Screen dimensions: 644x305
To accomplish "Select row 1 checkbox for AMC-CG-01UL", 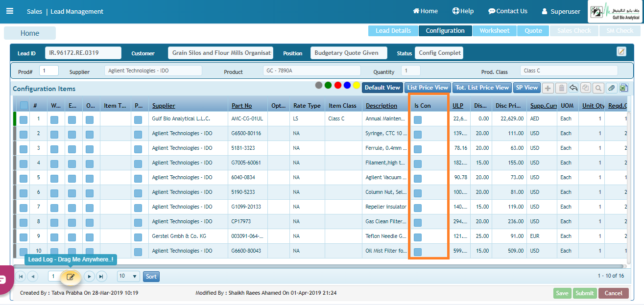I will point(24,119).
